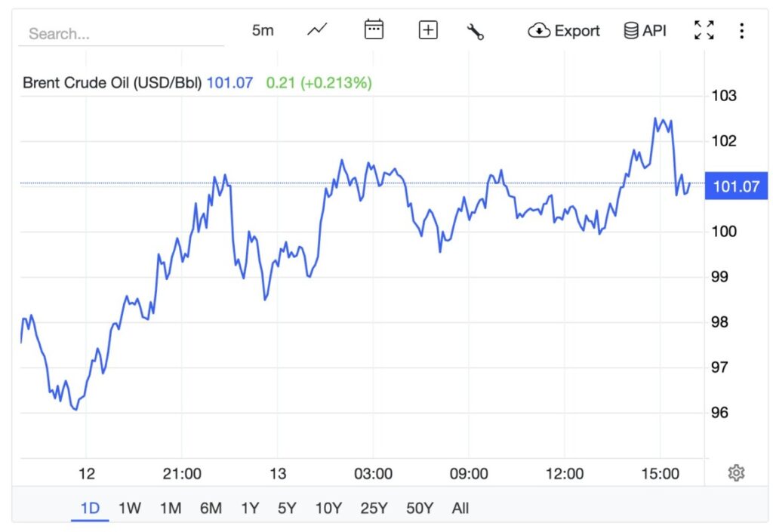Export the chart data
Screen dimensions: 773x532
564,30
